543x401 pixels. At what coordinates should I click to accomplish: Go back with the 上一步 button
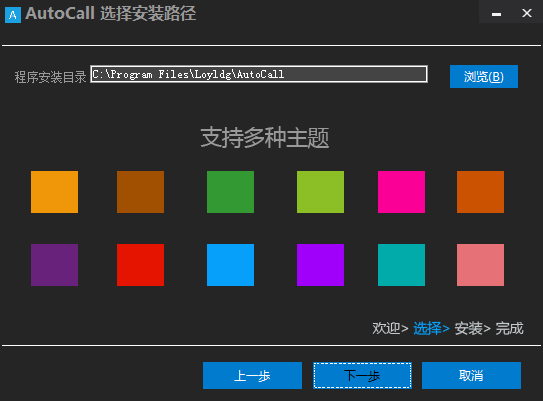(x=252, y=375)
